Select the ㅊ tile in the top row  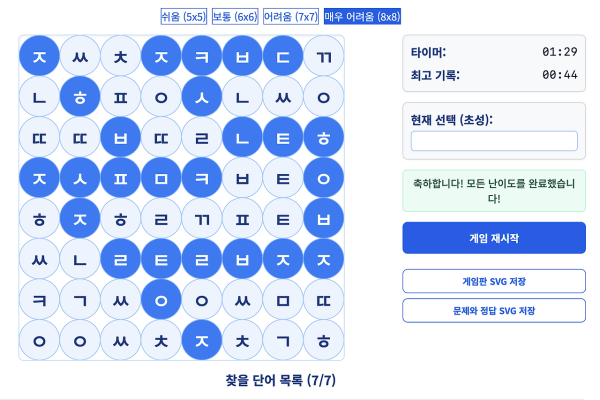(x=121, y=56)
